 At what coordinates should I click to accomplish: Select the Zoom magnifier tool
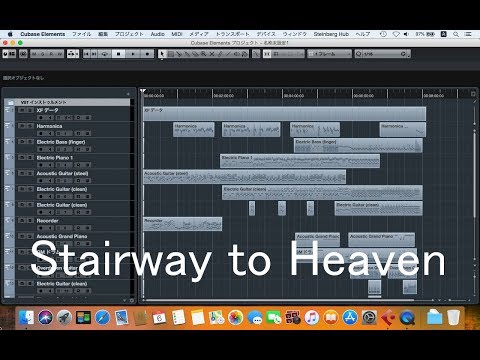pyautogui.click(x=203, y=54)
